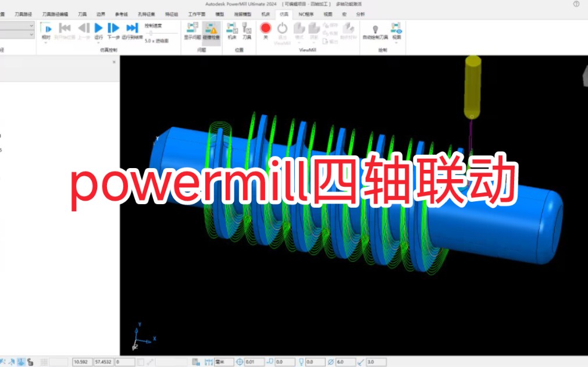This screenshot has width=588, height=367.
Task: Close the explorer panel with X
Action: (x=114, y=62)
